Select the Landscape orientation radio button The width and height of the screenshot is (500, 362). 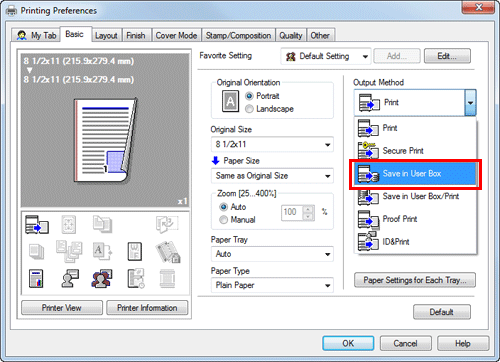tap(249, 109)
